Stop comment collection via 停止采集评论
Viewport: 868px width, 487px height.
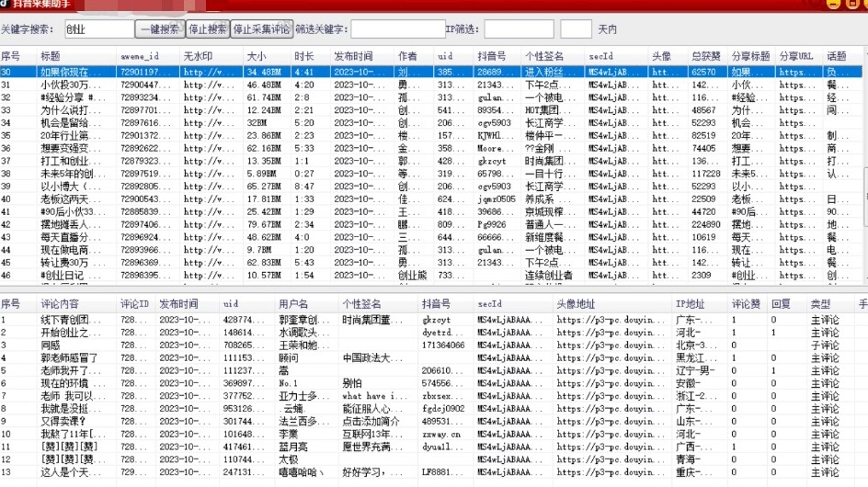click(261, 29)
